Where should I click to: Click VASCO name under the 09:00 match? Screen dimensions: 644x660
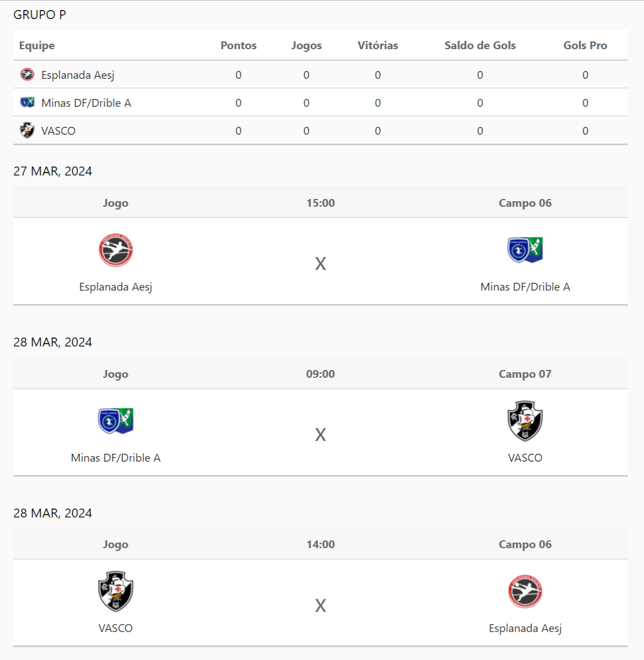click(x=525, y=458)
